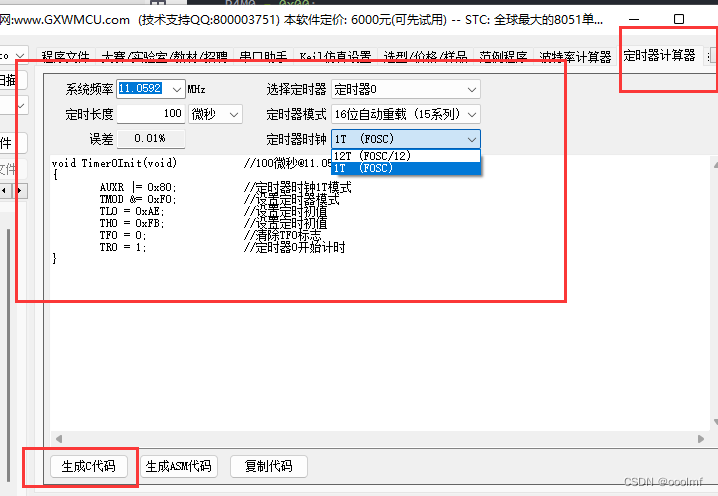The image size is (718, 496).
Task: Click the code line TL0 = 0xAE;
Action: tap(132, 211)
